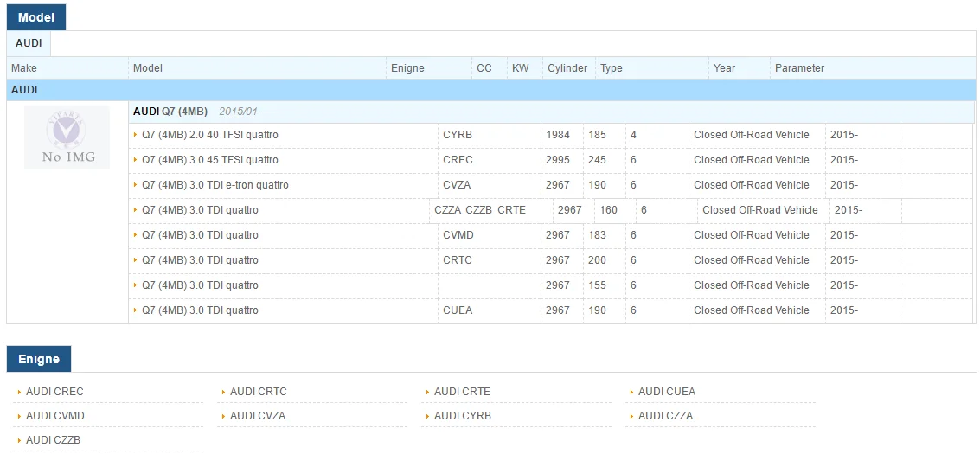Open Q7 (4MB) 3.0 45 TFSI quattro
The width and height of the screenshot is (980, 454).
click(x=210, y=160)
